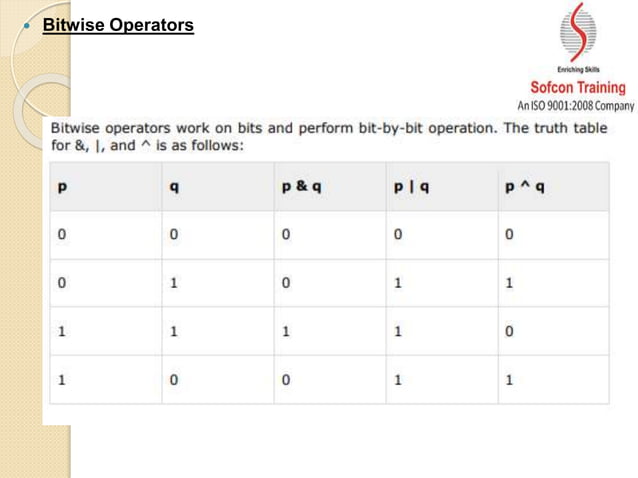The width and height of the screenshot is (638, 478).
Task: Select the 'p & q' column header
Action: click(330, 187)
